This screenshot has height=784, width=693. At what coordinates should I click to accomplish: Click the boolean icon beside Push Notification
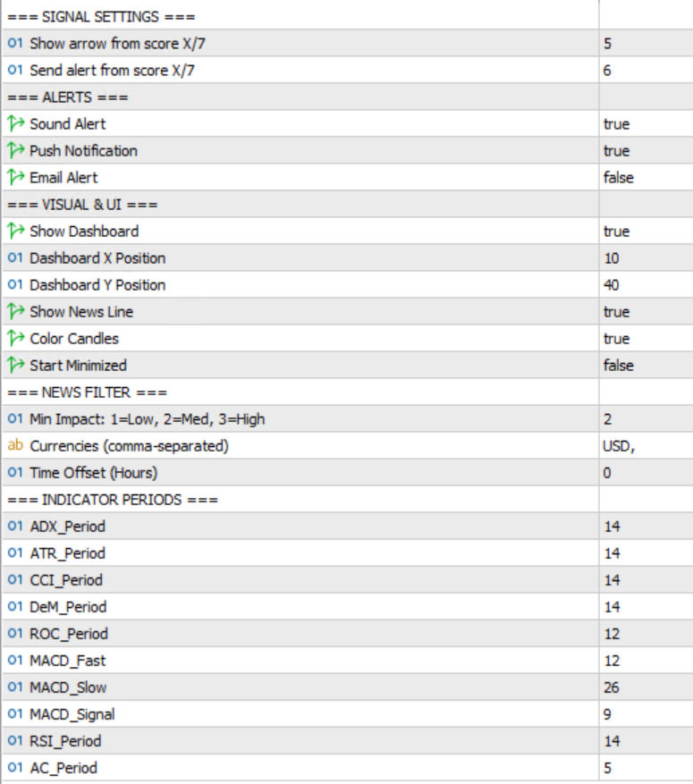(15, 151)
